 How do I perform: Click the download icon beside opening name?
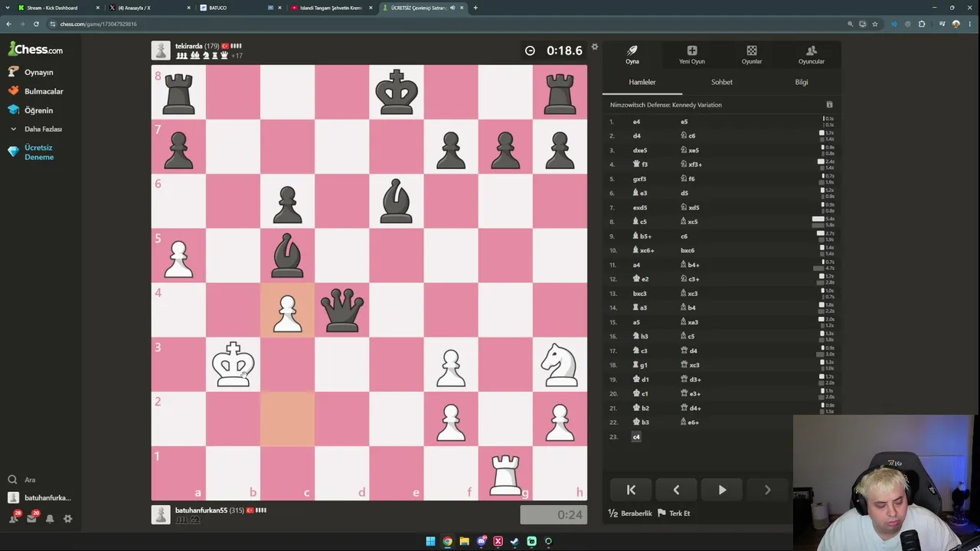pyautogui.click(x=829, y=105)
